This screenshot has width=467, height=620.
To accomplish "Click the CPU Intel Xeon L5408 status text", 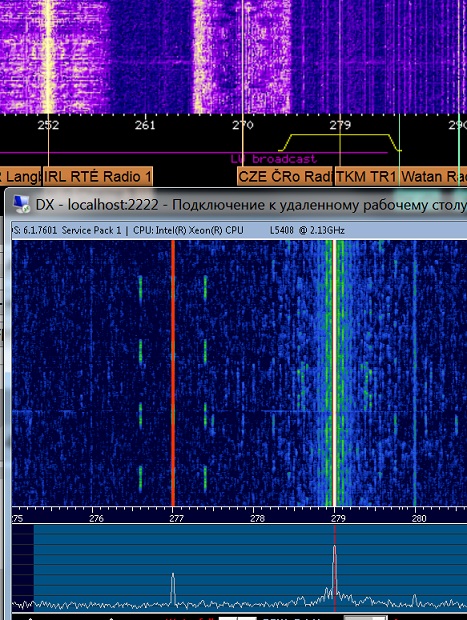I will [239, 230].
